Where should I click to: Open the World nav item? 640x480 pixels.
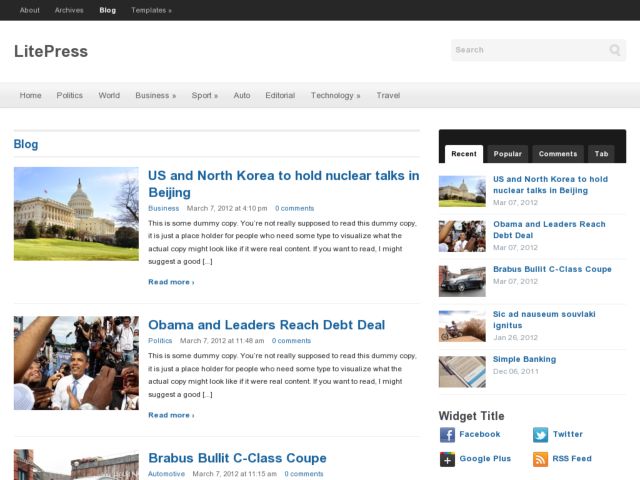pos(109,96)
